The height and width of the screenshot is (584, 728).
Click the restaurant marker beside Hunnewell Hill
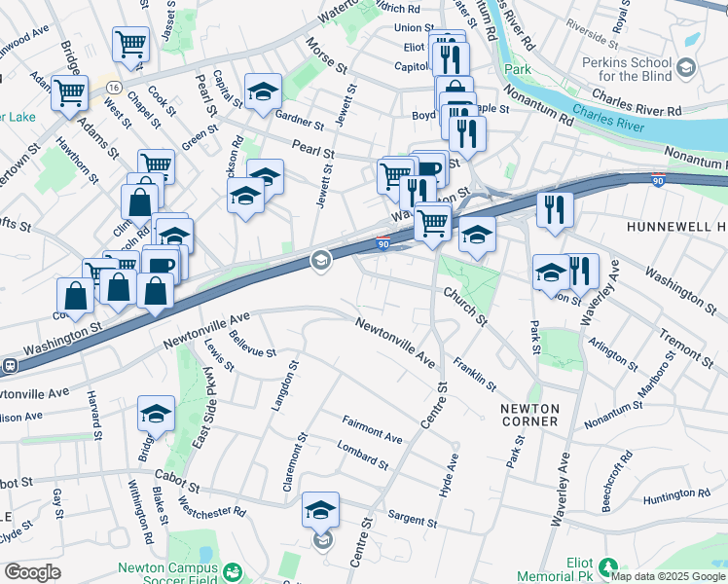click(555, 211)
